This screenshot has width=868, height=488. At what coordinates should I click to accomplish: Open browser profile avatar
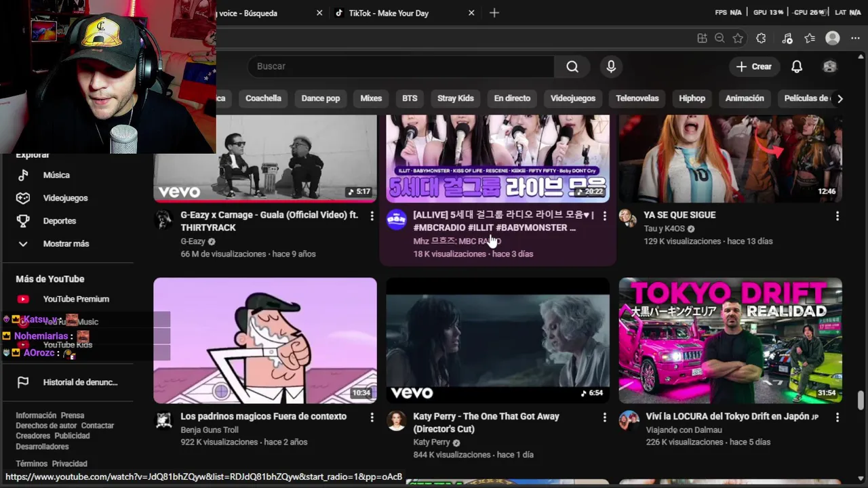833,39
